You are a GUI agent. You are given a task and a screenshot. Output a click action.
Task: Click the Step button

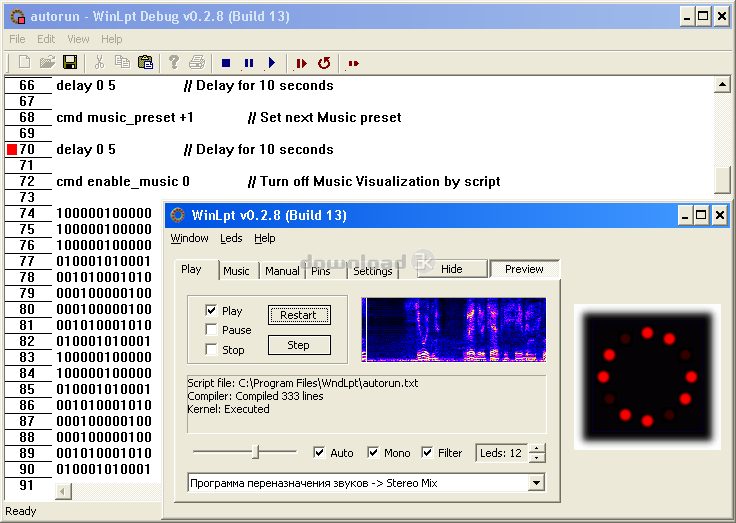pyautogui.click(x=299, y=345)
